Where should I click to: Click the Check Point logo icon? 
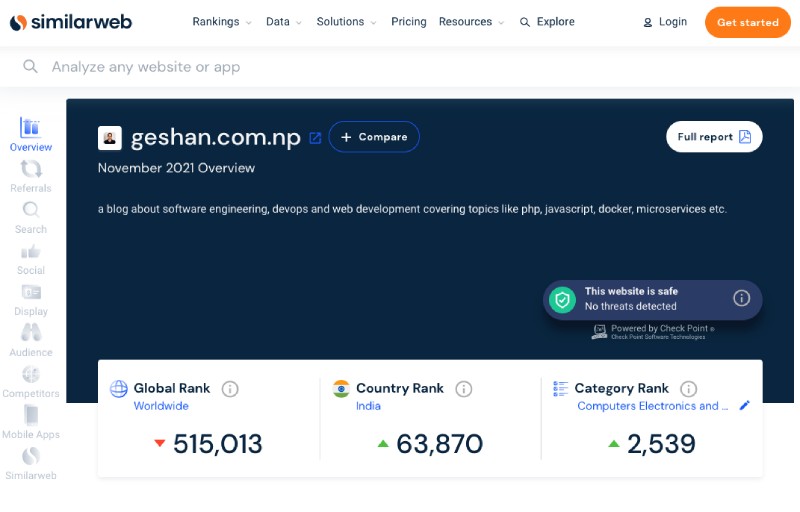tap(599, 331)
